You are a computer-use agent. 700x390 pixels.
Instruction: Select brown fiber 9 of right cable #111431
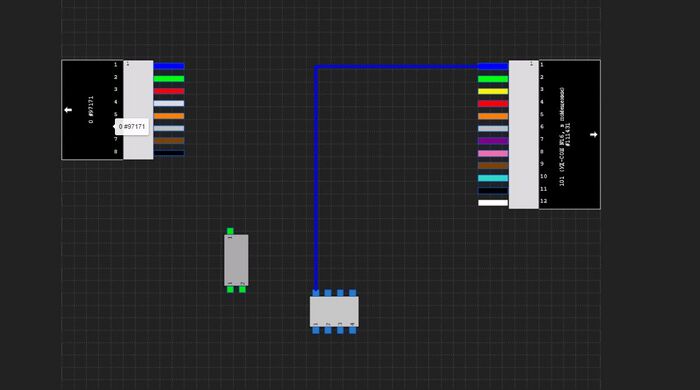(493, 166)
